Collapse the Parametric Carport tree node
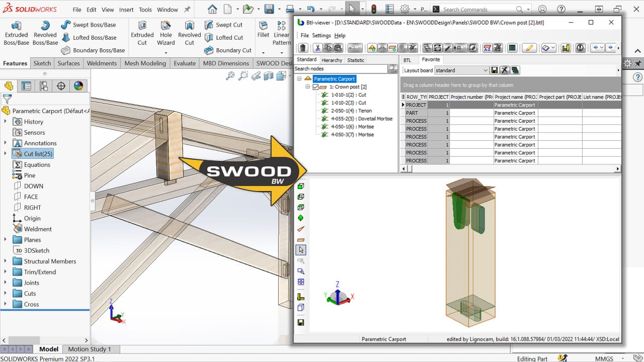The image size is (644, 362). click(300, 79)
